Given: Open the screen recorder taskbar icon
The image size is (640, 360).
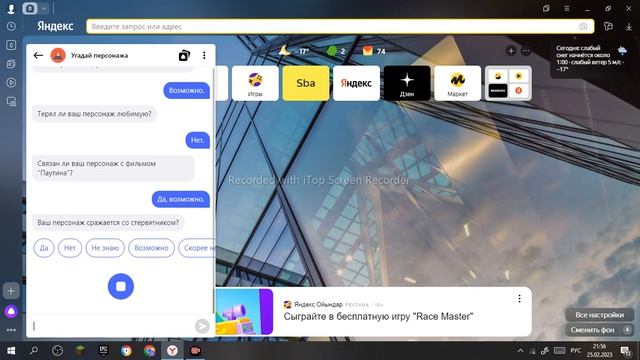Looking at the screenshot, I should coord(196,351).
